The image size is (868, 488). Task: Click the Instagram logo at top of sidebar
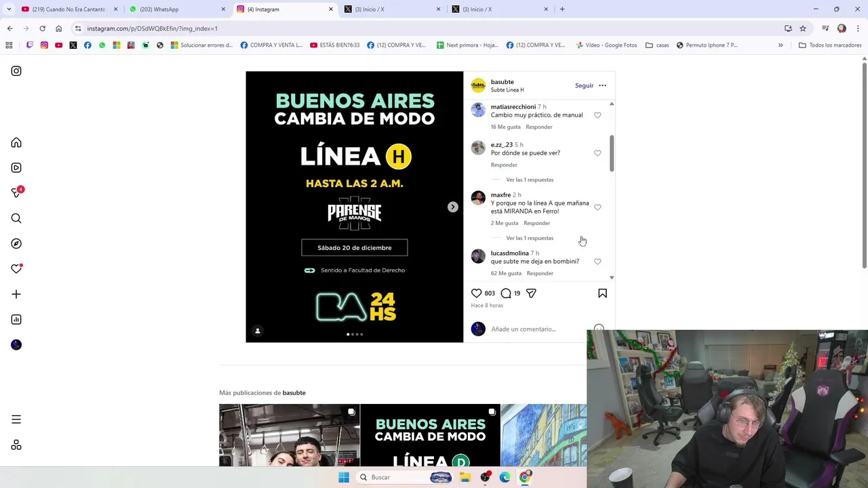point(16,71)
